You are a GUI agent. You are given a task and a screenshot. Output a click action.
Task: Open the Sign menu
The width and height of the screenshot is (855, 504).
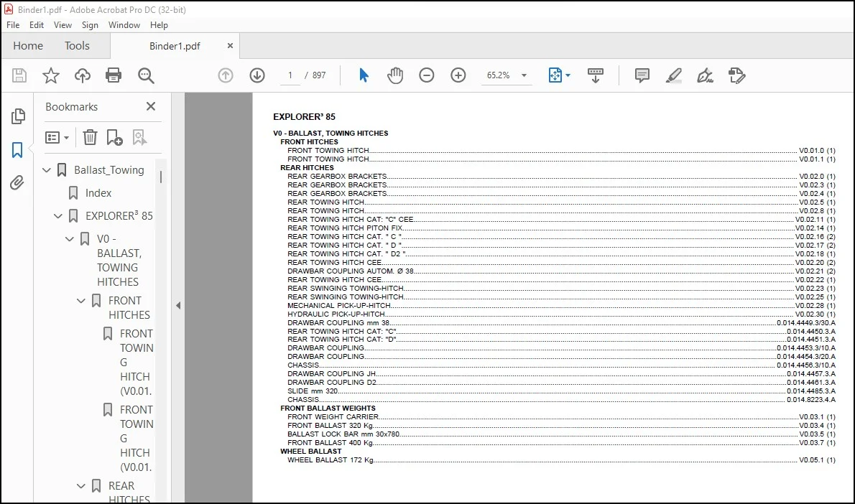pyautogui.click(x=90, y=25)
